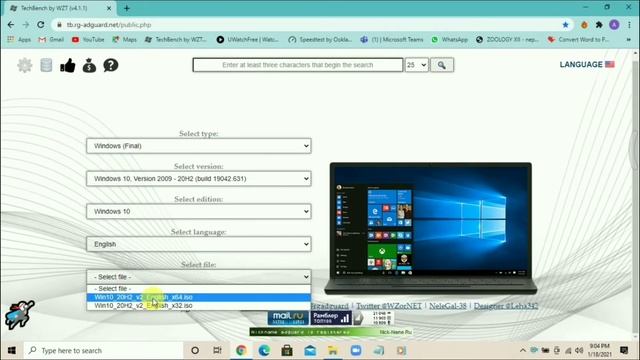Image resolution: width=640 pixels, height=360 pixels.
Task: Reload the page
Action: point(41,25)
